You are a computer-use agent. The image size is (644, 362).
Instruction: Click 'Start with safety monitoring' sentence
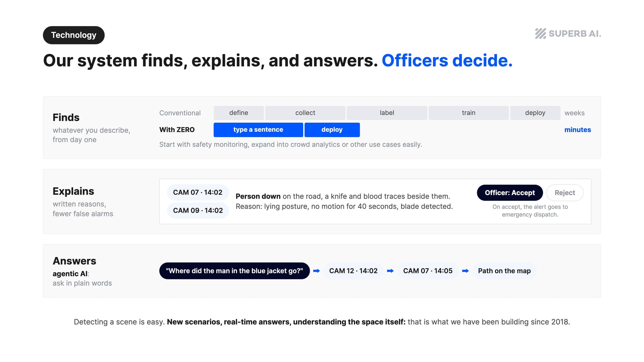290,144
